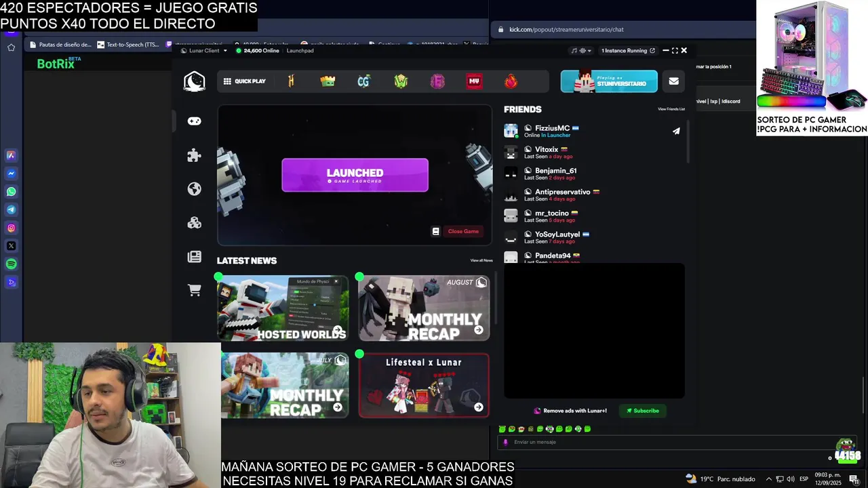Launch the Hypixel quick play server

click(x=291, y=81)
